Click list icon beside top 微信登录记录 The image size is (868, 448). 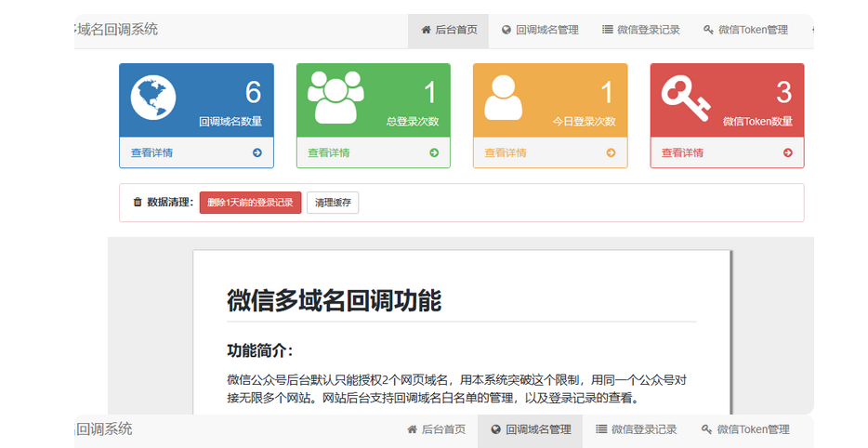(x=607, y=30)
